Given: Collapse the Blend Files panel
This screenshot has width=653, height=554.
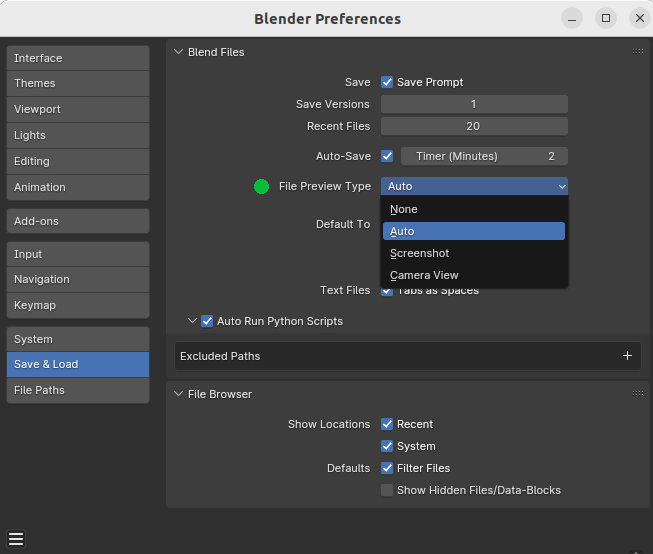Looking at the screenshot, I should click(x=178, y=52).
